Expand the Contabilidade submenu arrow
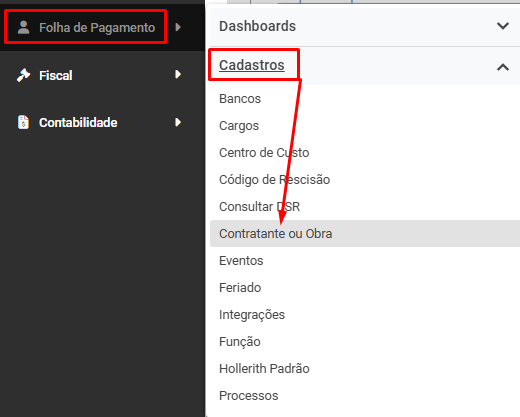The height and width of the screenshot is (417, 520). (x=178, y=122)
